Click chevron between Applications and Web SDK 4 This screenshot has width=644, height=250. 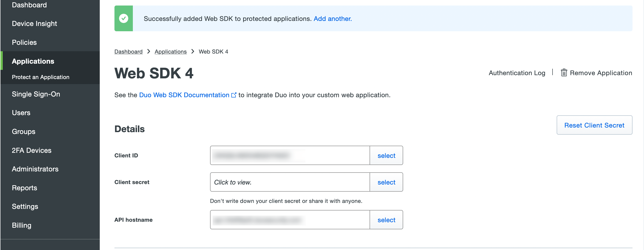(193, 51)
